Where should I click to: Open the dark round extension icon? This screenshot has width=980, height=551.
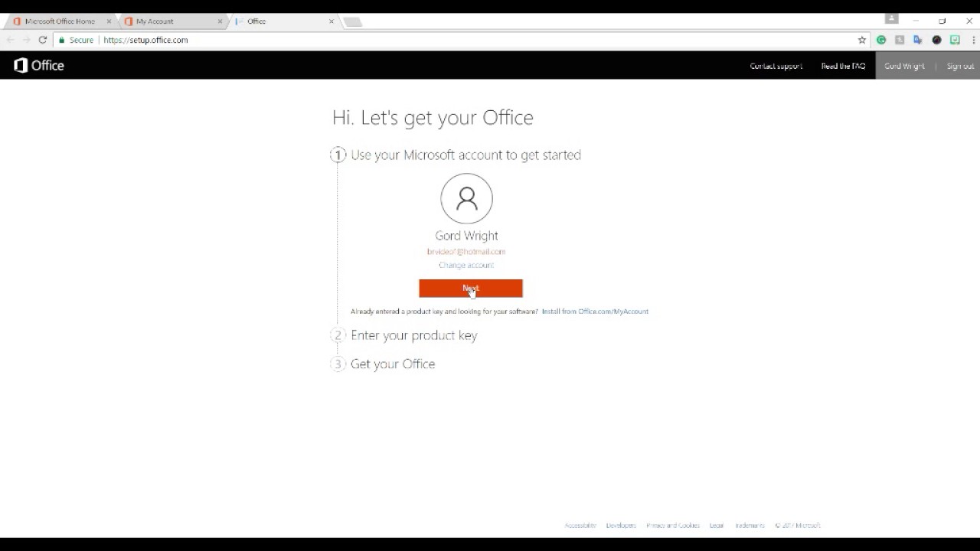pos(936,40)
